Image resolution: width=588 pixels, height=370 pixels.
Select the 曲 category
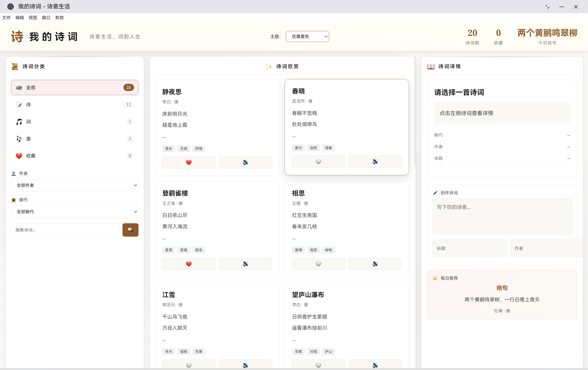[75, 139]
